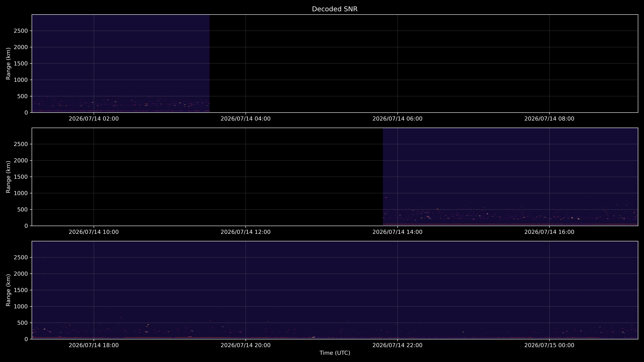Image resolution: width=644 pixels, height=362 pixels.
Task: Click 'Range (km)' label of top panel
Action: click(8, 64)
